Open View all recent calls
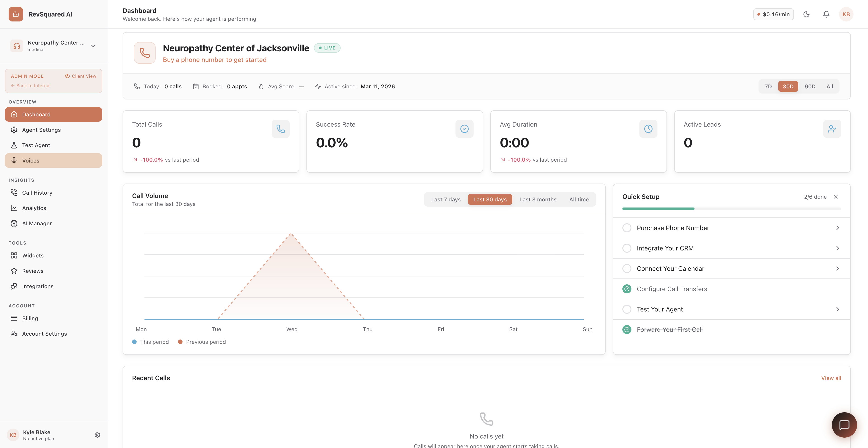Image resolution: width=868 pixels, height=448 pixels. pyautogui.click(x=831, y=378)
